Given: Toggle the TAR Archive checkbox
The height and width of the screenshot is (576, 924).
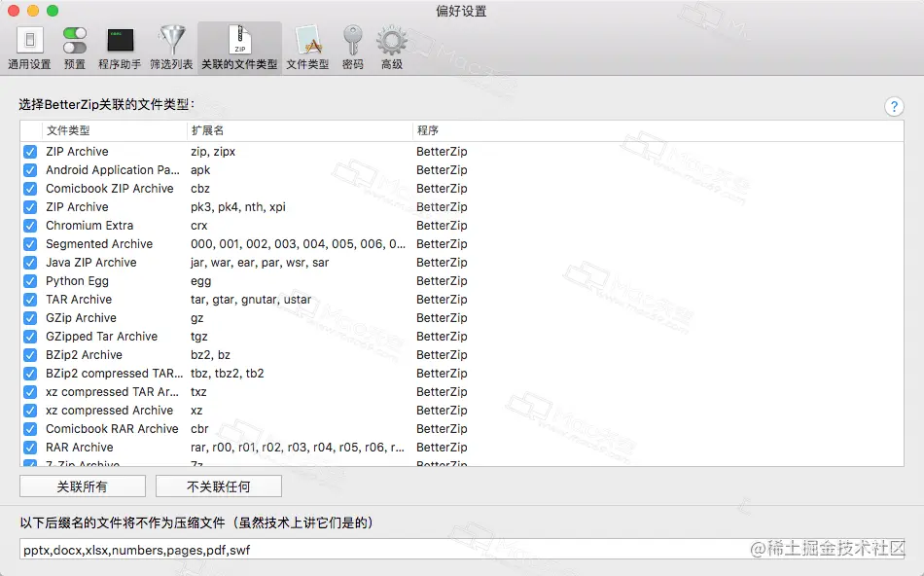Looking at the screenshot, I should [30, 300].
